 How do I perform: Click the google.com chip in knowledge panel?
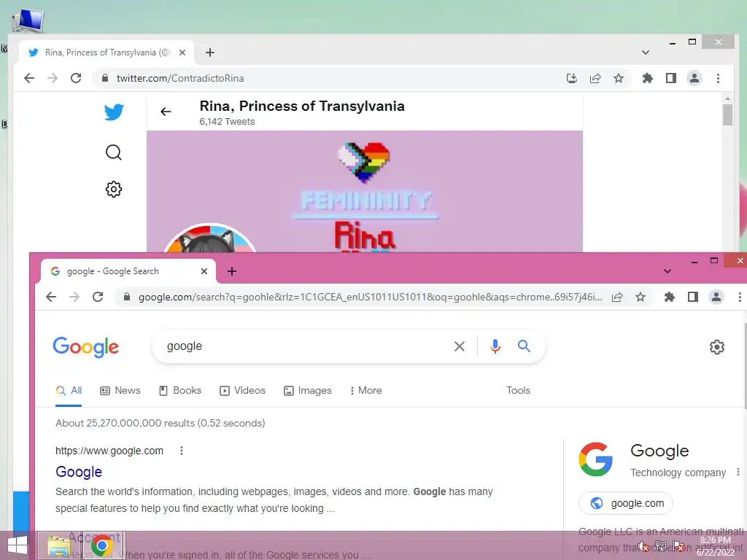pyautogui.click(x=626, y=503)
